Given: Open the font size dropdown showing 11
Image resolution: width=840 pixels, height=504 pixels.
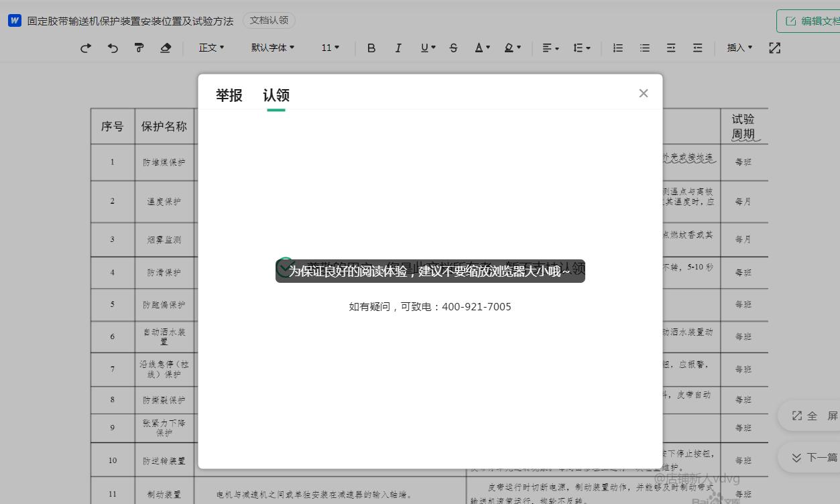Looking at the screenshot, I should (330, 48).
